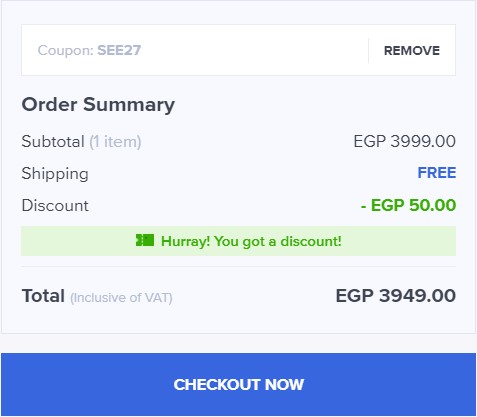Click the CHECKOUT NOW button
Screen dimensions: 477x417
click(x=239, y=384)
